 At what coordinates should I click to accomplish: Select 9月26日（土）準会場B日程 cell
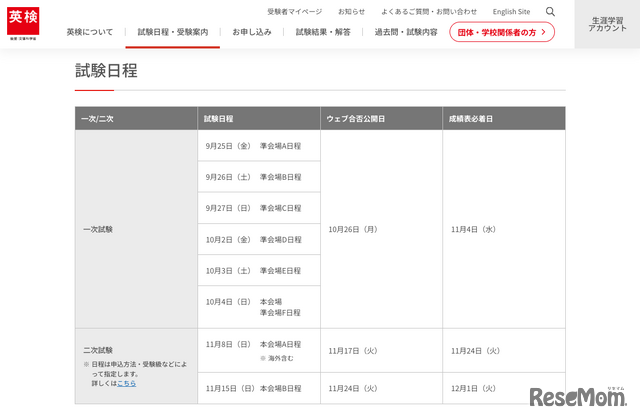[x=259, y=177]
